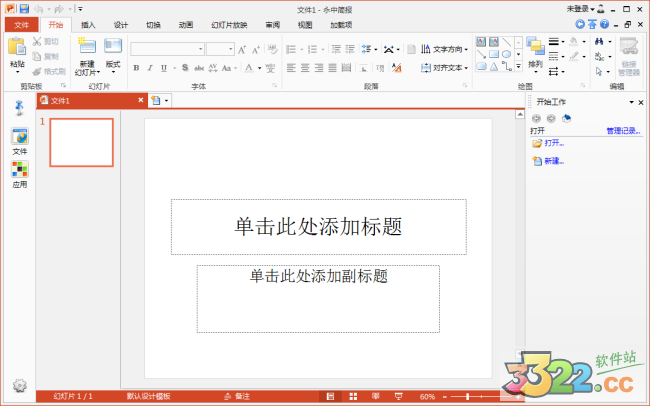Open the Arrange (排列) dropdown

pos(535,56)
